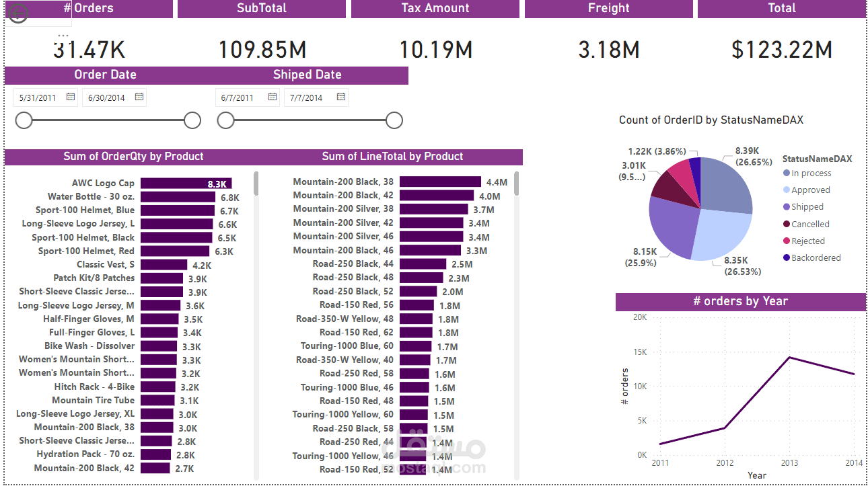Viewport: 868px width, 486px height.
Task: Open calendar picker for Order Date end 6/30/2014
Action: (139, 97)
